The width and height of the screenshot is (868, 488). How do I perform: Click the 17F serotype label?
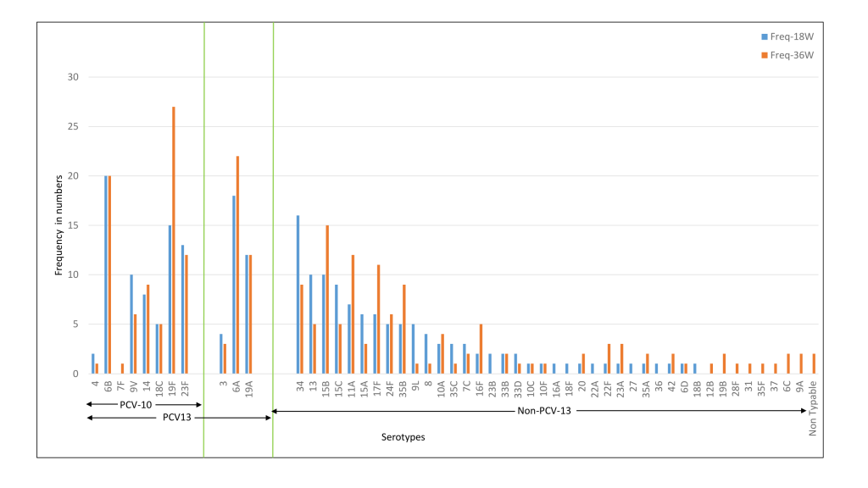(x=377, y=388)
